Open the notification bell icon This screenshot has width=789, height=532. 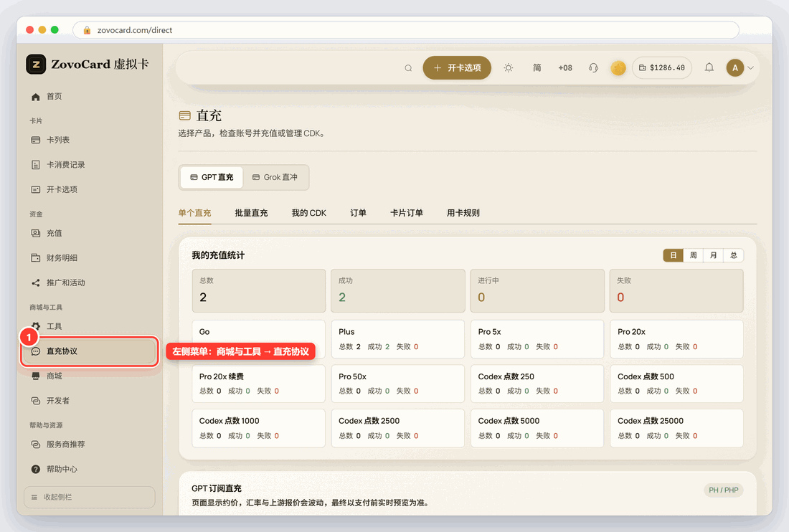tap(709, 67)
